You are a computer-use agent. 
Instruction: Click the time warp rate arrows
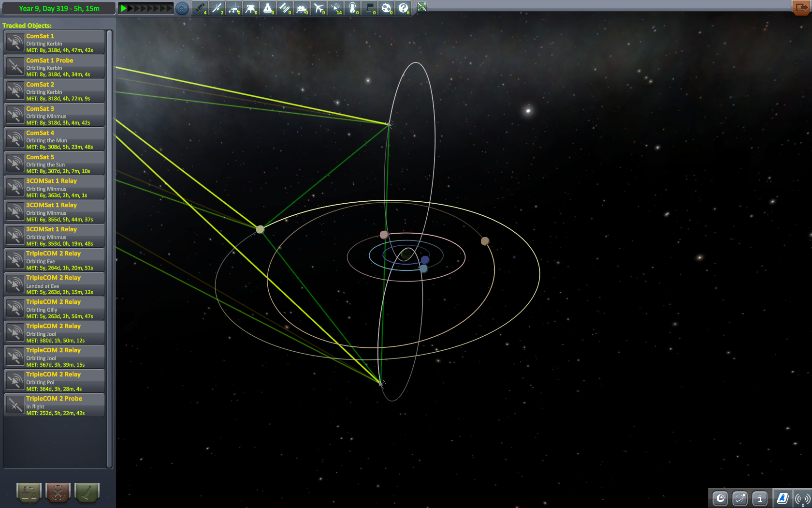146,8
